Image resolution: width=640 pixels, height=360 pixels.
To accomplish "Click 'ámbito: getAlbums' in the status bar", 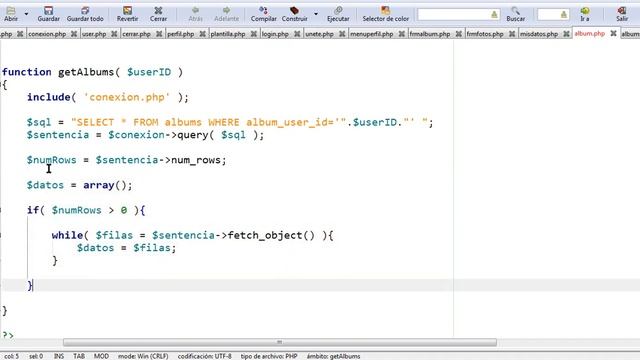I will coord(333,356).
